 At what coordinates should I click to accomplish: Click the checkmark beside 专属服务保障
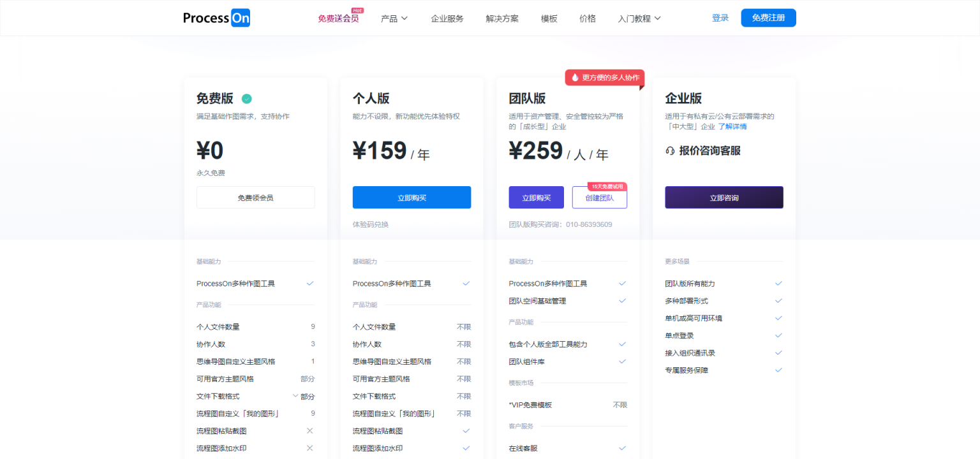coord(778,370)
